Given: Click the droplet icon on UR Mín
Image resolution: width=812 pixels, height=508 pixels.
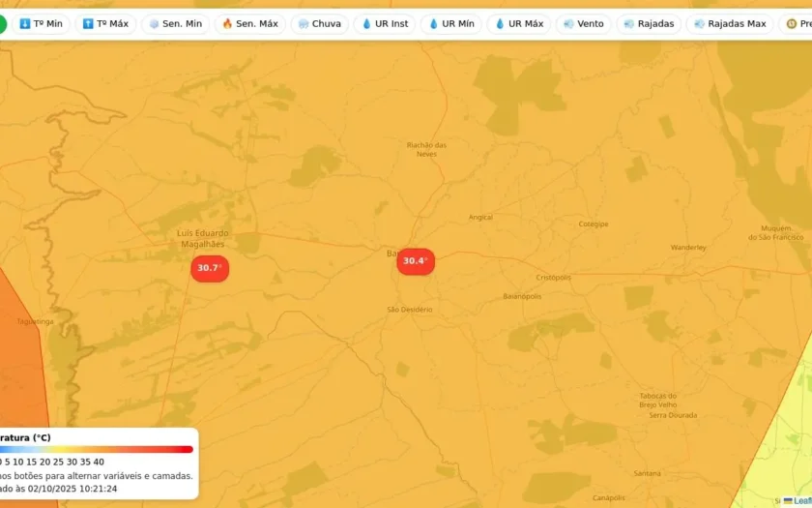Looking at the screenshot, I should [433, 24].
